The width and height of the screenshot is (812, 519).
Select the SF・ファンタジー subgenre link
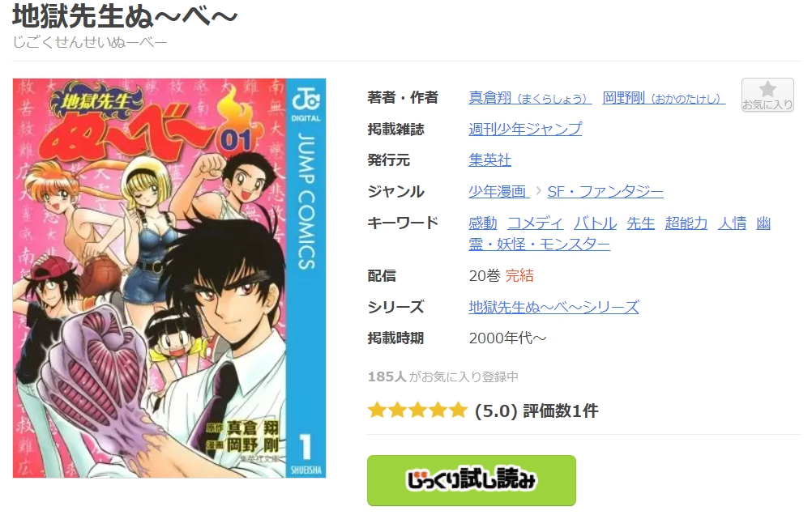605,191
